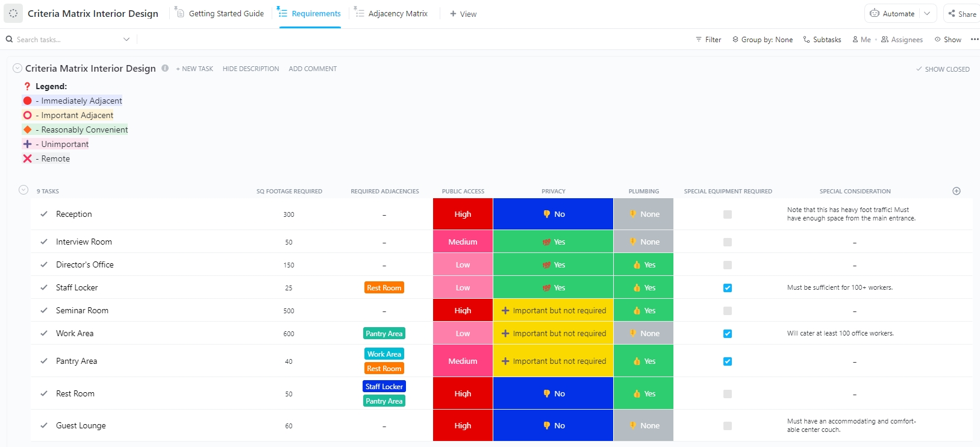Click the checkmark status icon for Work Area
The image size is (980, 447).
coord(44,333)
